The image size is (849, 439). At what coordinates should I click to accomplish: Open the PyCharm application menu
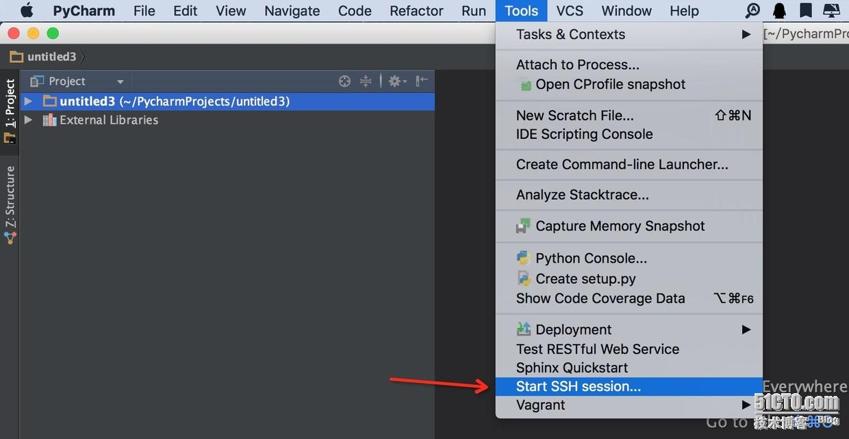tap(84, 11)
